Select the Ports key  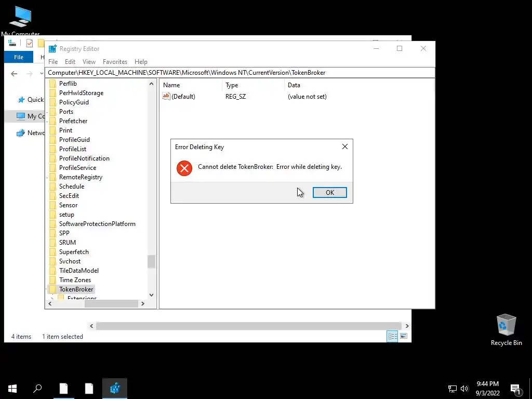pyautogui.click(x=66, y=112)
